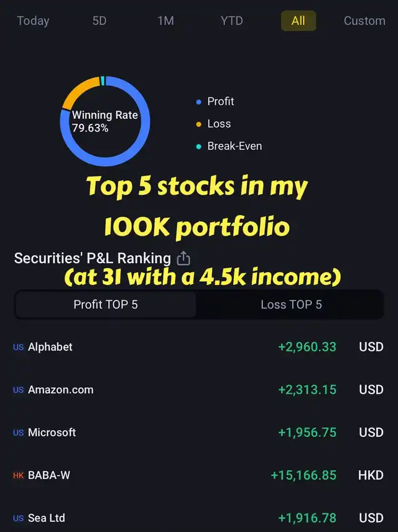Tap the US market badge beside Alphabet

pos(18,347)
